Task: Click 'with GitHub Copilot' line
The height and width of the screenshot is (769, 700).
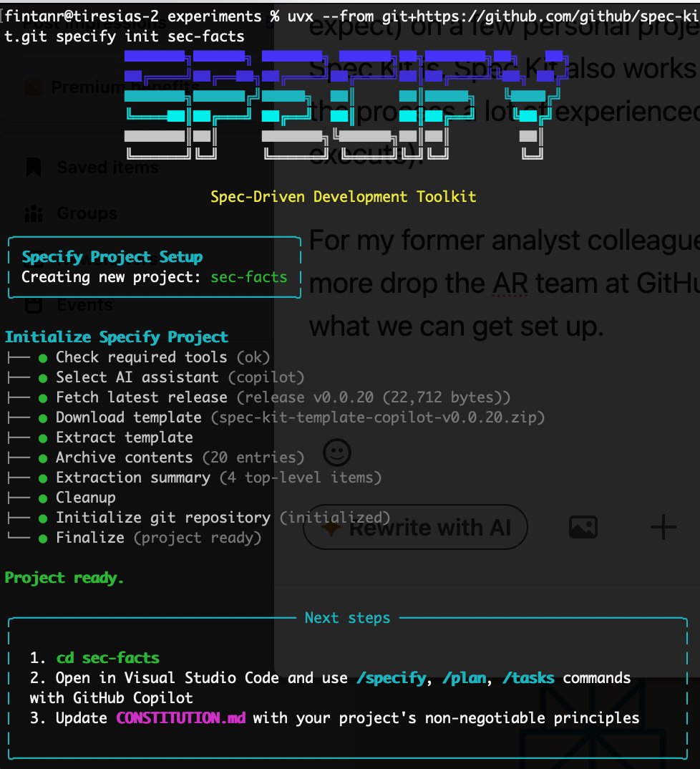Action: (x=112, y=698)
